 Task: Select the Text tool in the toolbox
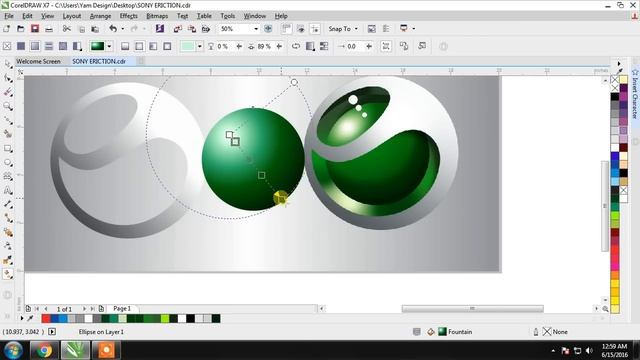(x=8, y=190)
